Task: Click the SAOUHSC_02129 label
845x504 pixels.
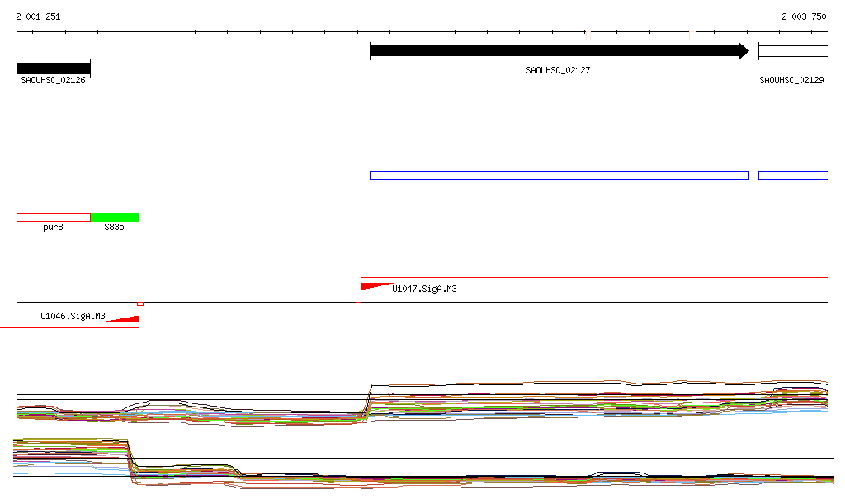Action: pyautogui.click(x=791, y=80)
